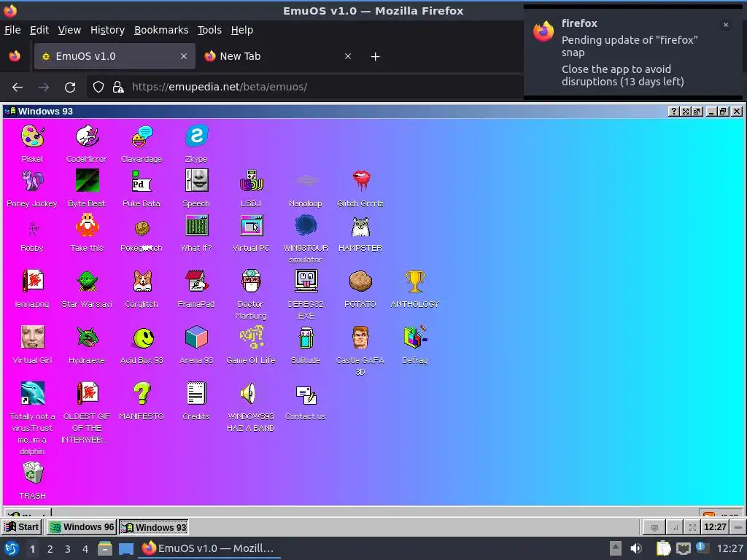
Task: Open the View menu
Action: click(69, 30)
